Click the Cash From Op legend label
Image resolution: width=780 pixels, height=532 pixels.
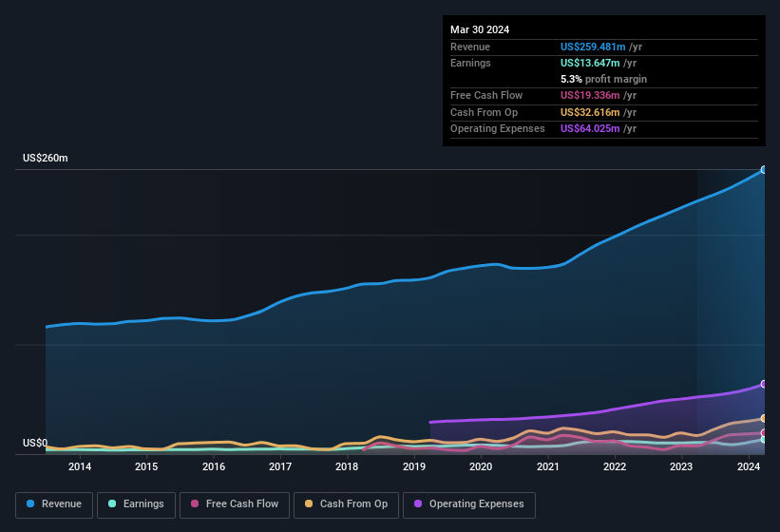click(353, 504)
